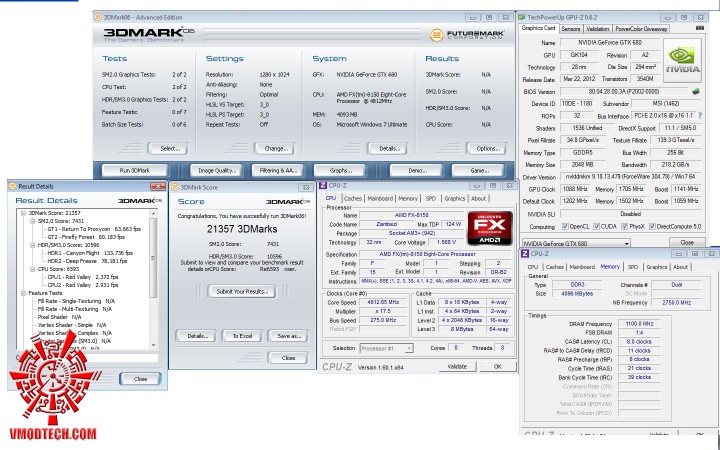Toggle the OpenCL checkbox in GPU-Z
720x450 pixels.
565,226
